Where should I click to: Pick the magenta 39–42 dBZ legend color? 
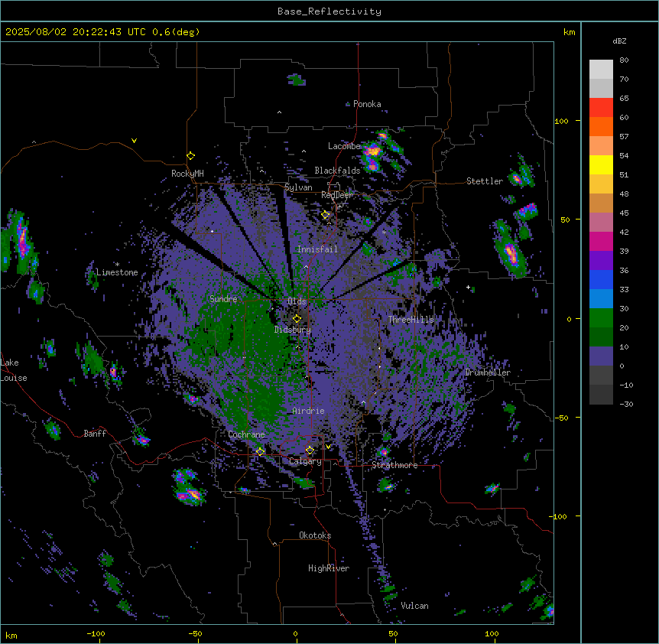pos(601,241)
